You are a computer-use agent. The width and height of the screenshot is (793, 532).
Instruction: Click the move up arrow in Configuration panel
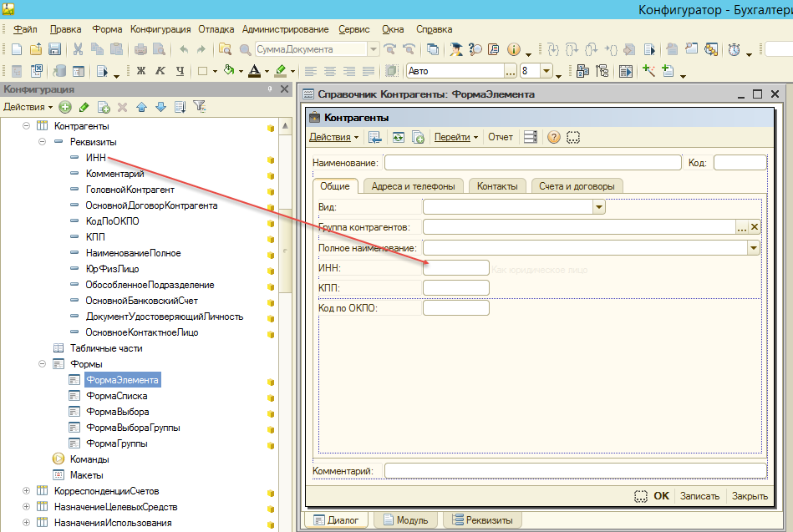point(141,107)
